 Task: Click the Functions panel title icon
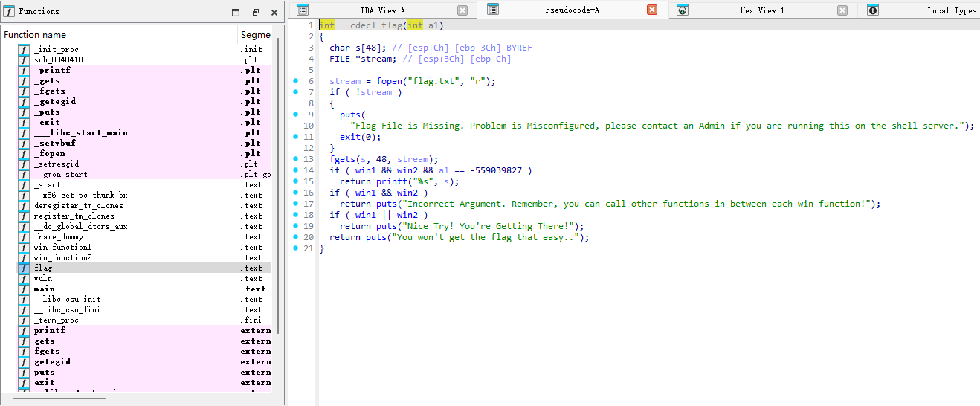pyautogui.click(x=9, y=11)
